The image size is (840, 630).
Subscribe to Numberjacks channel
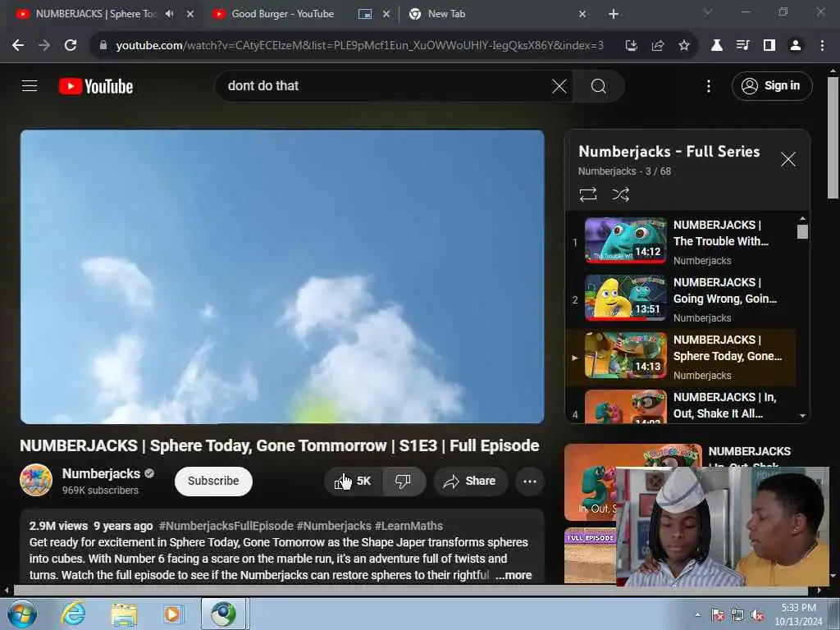click(213, 481)
